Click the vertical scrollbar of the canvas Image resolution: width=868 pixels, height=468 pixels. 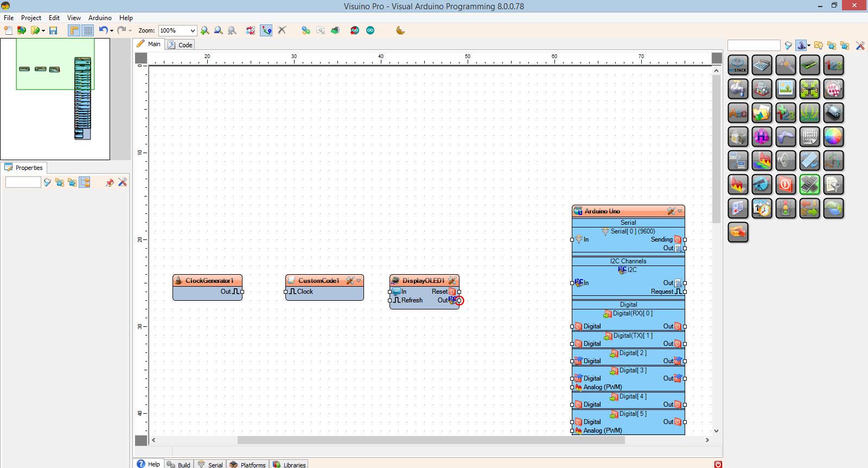[716, 149]
